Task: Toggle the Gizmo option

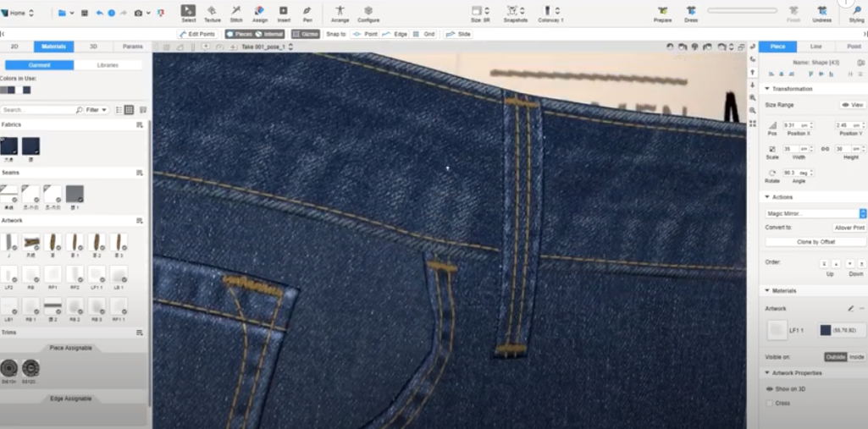Action: (x=305, y=34)
